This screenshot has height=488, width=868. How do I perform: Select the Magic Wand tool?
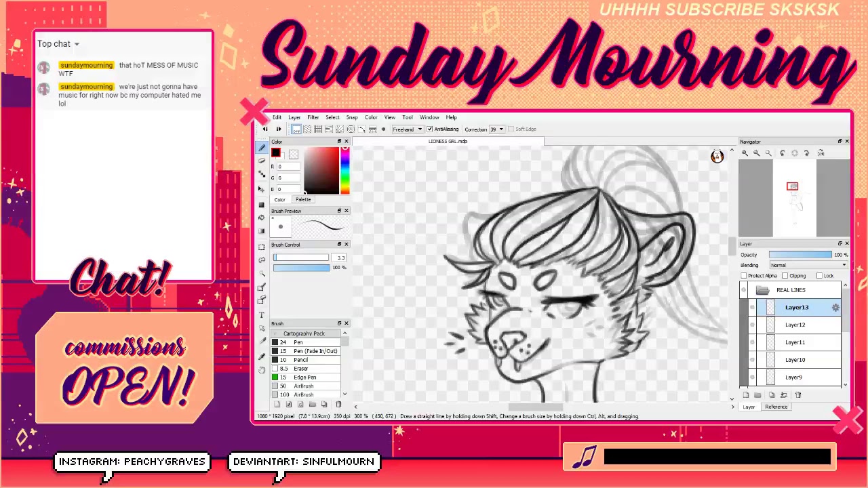click(x=262, y=273)
